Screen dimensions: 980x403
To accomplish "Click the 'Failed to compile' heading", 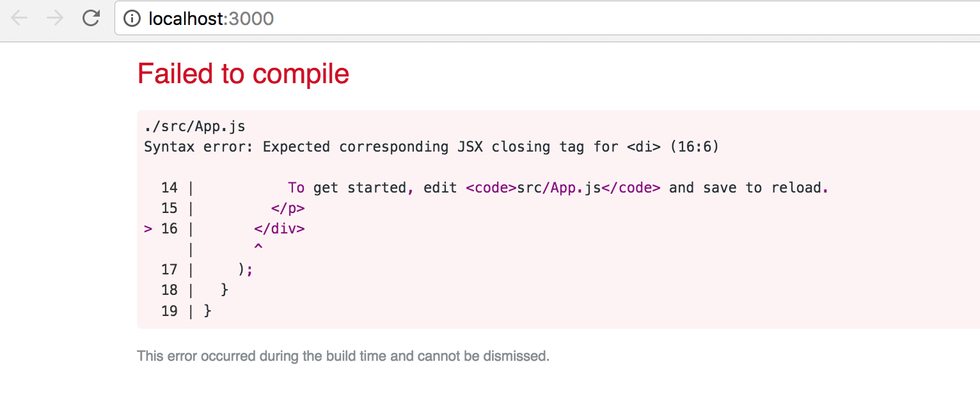I will tap(243, 74).
